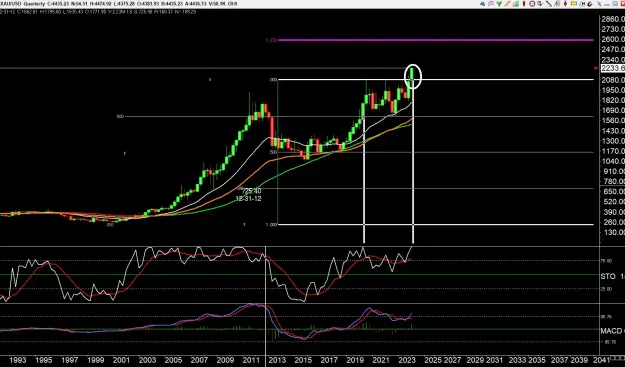The width and height of the screenshot is (625, 367).
Task: Click the slash-H measure tool icon
Action: coord(582,4)
